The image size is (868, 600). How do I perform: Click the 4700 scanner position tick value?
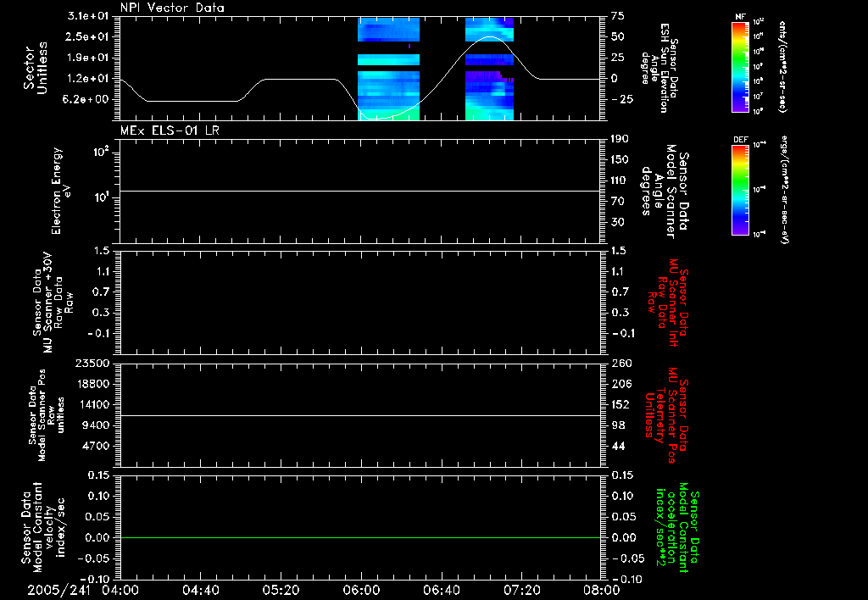click(97, 446)
